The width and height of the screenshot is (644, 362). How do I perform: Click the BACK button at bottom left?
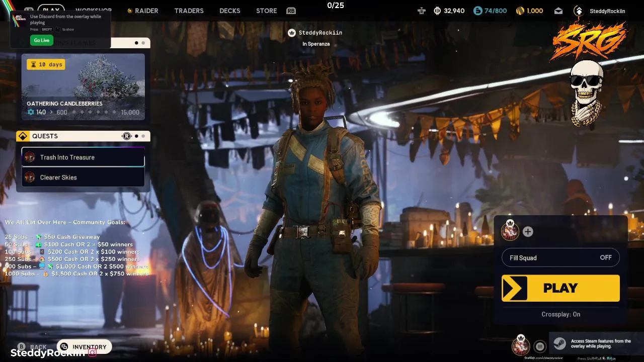33,347
